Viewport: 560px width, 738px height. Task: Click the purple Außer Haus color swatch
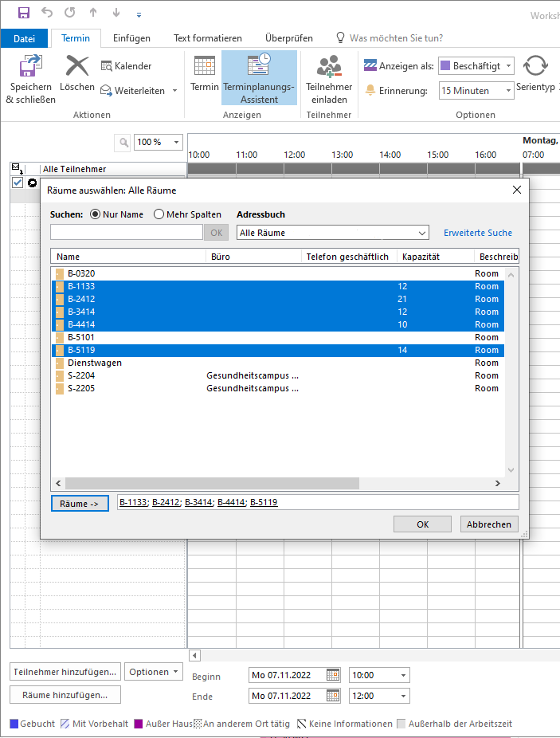pyautogui.click(x=137, y=724)
